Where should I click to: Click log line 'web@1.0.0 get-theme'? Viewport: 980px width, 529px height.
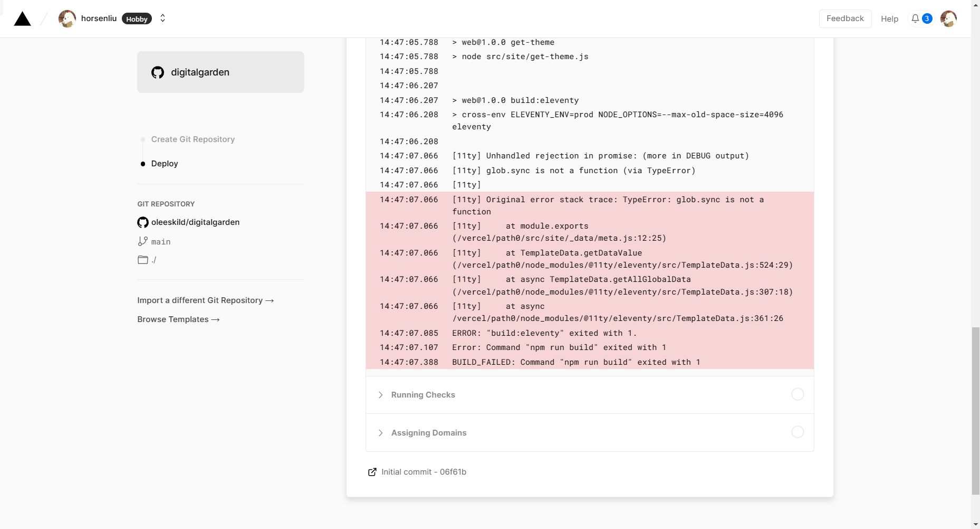(590, 42)
